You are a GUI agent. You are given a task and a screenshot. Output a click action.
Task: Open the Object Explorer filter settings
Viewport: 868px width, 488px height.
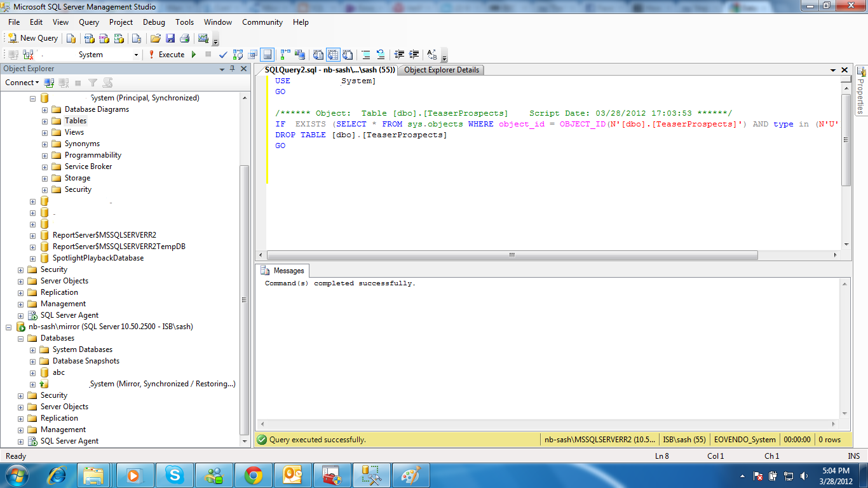pos(92,83)
